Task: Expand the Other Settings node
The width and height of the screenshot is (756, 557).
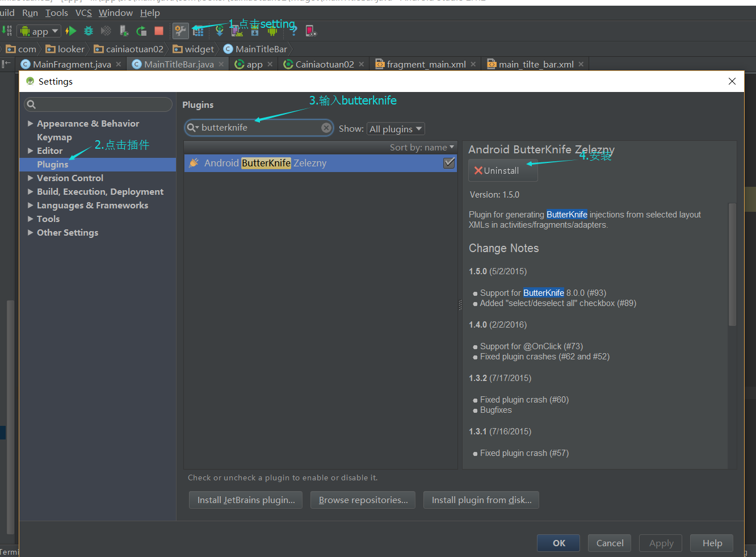Action: [31, 232]
